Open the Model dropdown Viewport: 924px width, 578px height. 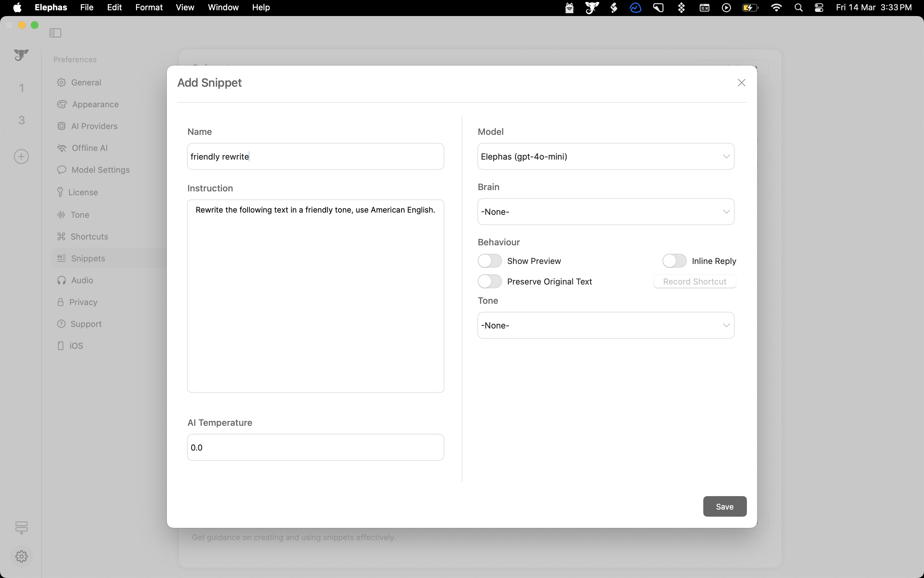point(606,157)
